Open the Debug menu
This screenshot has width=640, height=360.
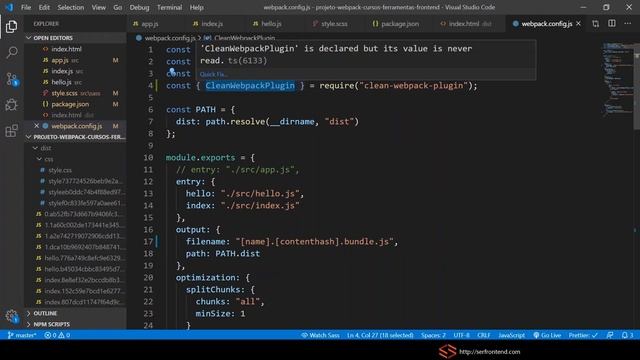click(139, 7)
